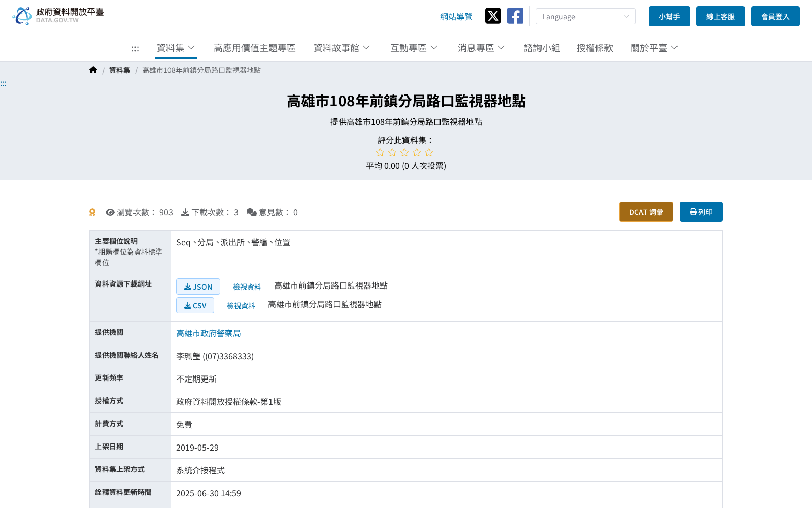Rate the dataset two stars

coord(392,152)
